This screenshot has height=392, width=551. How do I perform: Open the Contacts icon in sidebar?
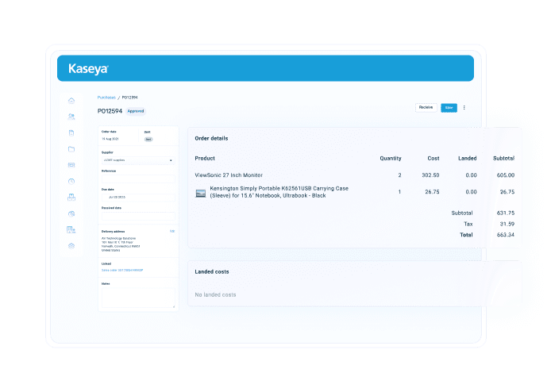[x=71, y=117]
